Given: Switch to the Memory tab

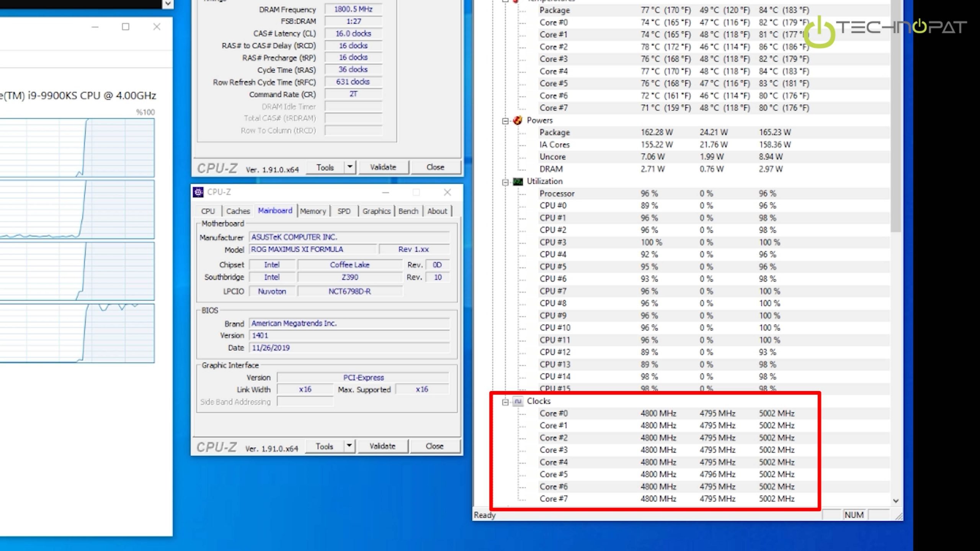Looking at the screenshot, I should point(313,211).
